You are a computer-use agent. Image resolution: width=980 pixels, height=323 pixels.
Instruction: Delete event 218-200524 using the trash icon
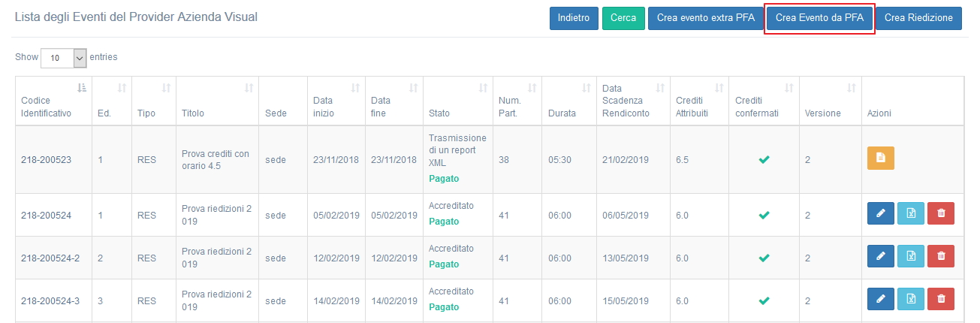(x=940, y=214)
